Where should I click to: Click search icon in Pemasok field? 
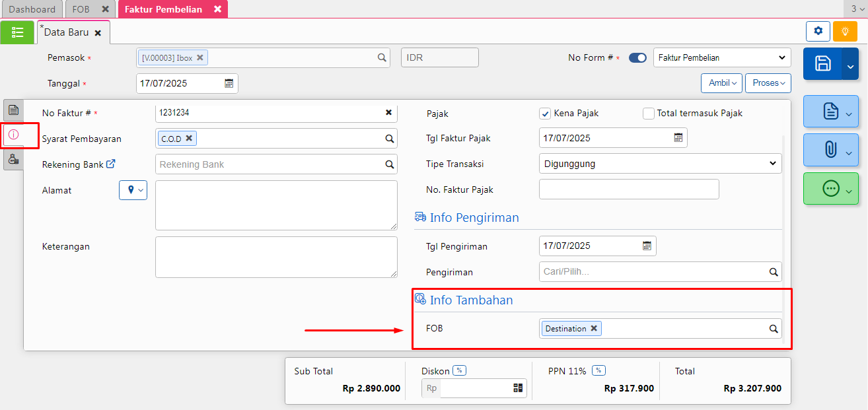click(x=382, y=58)
